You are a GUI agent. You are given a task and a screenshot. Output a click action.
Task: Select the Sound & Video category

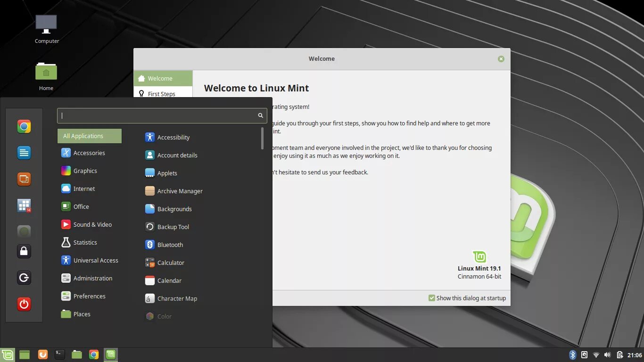click(x=90, y=224)
